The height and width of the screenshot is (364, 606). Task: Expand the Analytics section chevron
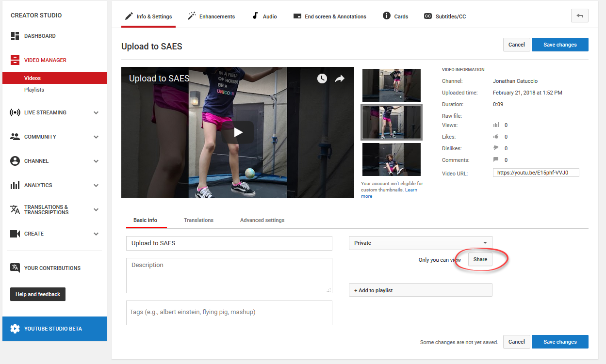tap(96, 185)
